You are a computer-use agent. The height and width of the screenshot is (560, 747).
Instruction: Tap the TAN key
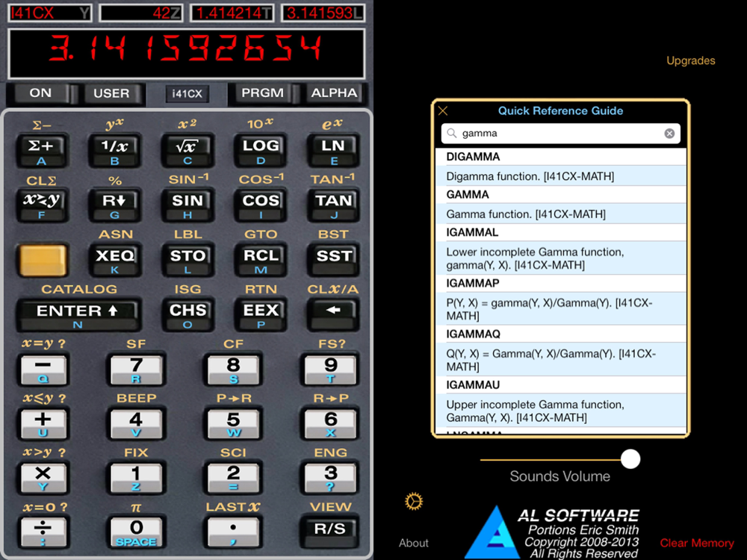click(x=333, y=205)
